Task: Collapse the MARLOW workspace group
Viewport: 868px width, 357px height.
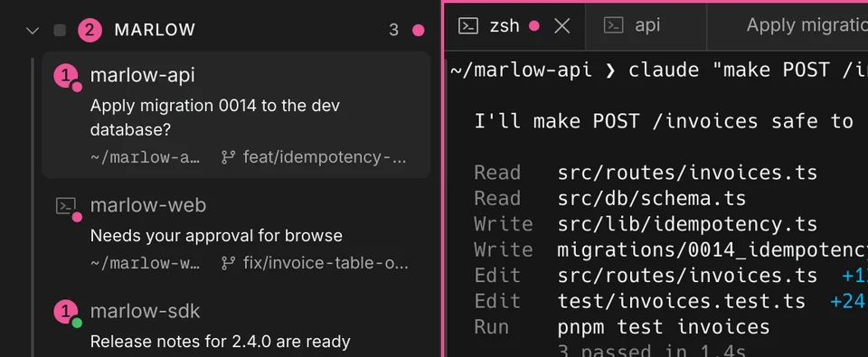Action: tap(33, 31)
